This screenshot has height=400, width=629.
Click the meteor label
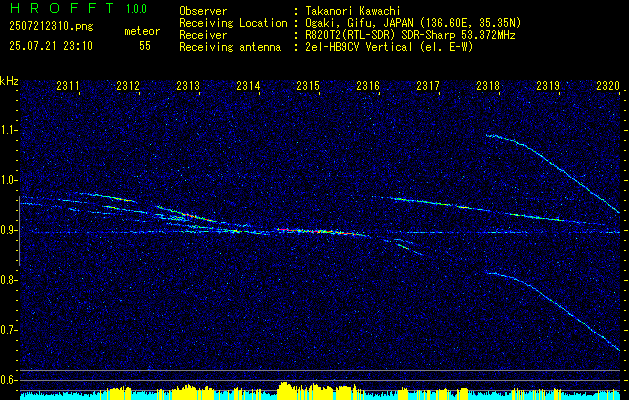click(142, 31)
